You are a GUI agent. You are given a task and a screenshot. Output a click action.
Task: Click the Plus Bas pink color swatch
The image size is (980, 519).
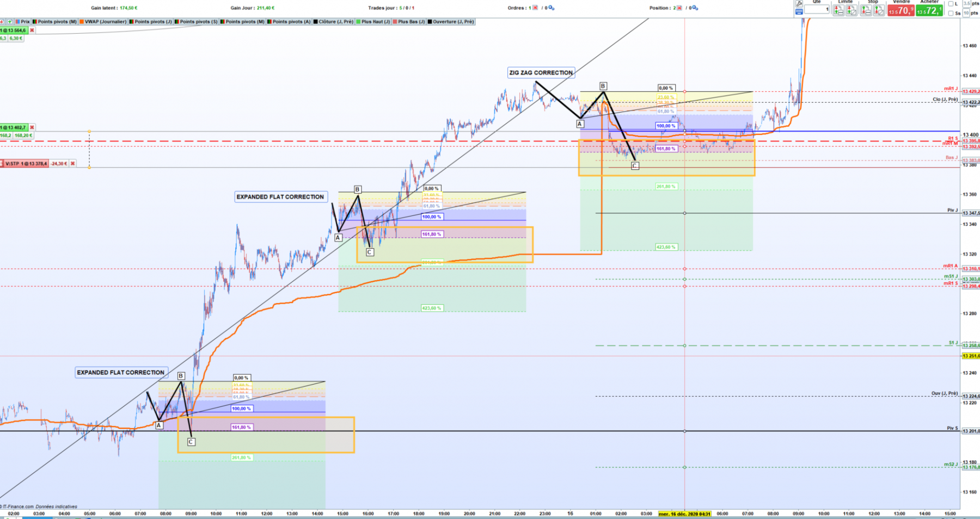point(395,22)
